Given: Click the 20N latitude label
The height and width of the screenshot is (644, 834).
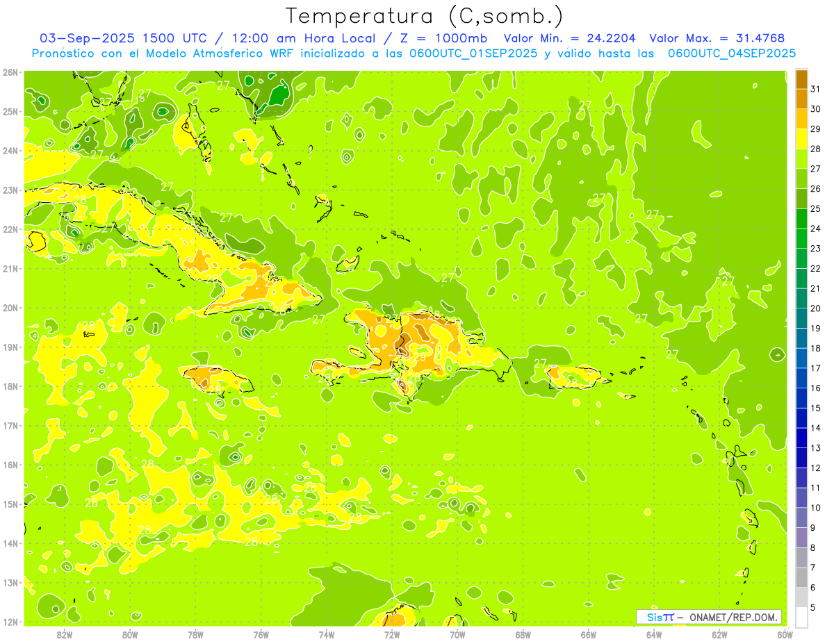Looking at the screenshot, I should (10, 308).
